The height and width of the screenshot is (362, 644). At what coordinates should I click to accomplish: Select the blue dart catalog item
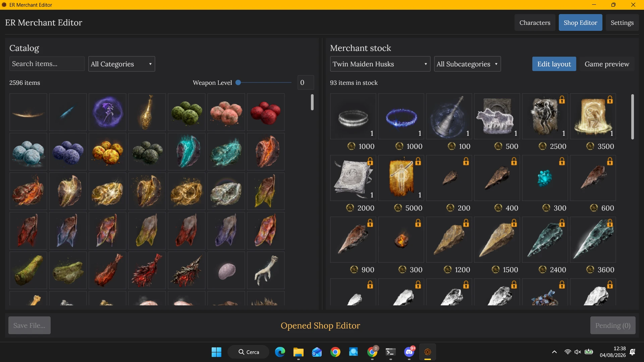[68, 112]
